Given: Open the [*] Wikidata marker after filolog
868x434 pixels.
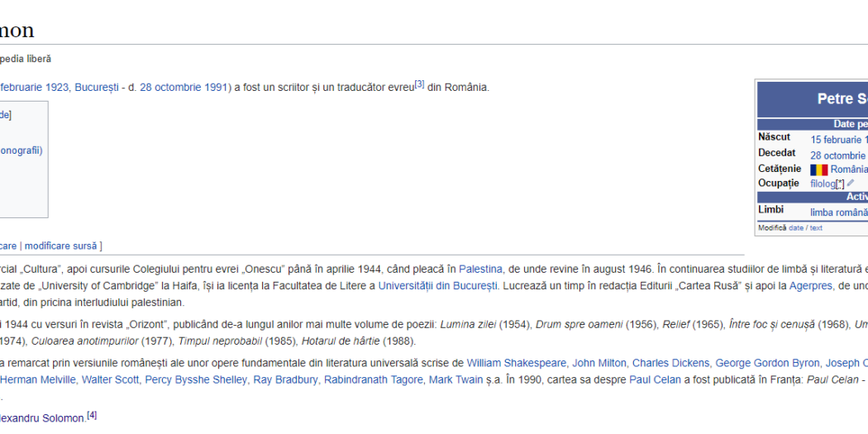Looking at the screenshot, I should [840, 184].
